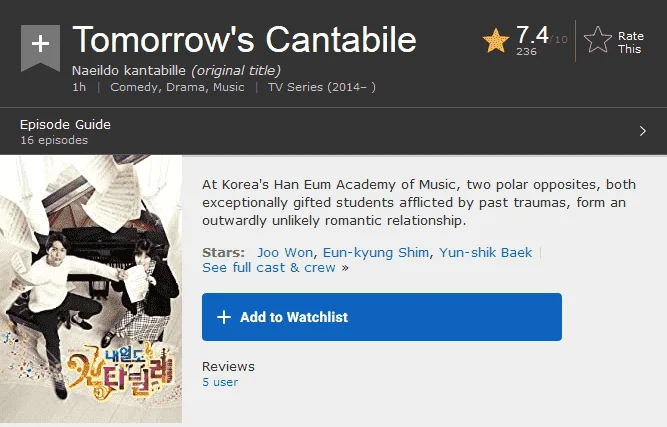This screenshot has height=427, width=667.
Task: Click the TV Series (2014– ) link
Action: point(322,87)
